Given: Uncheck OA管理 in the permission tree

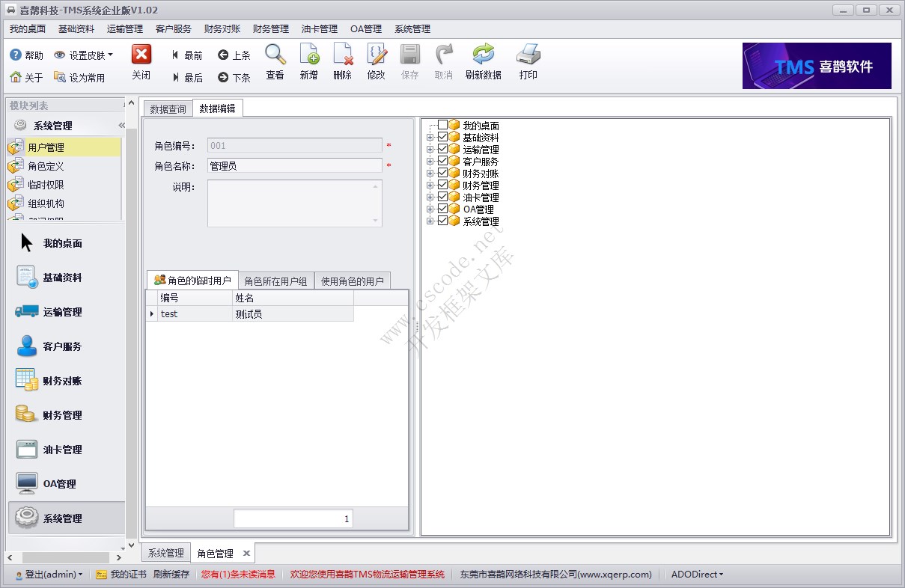Looking at the screenshot, I should click(x=443, y=209).
